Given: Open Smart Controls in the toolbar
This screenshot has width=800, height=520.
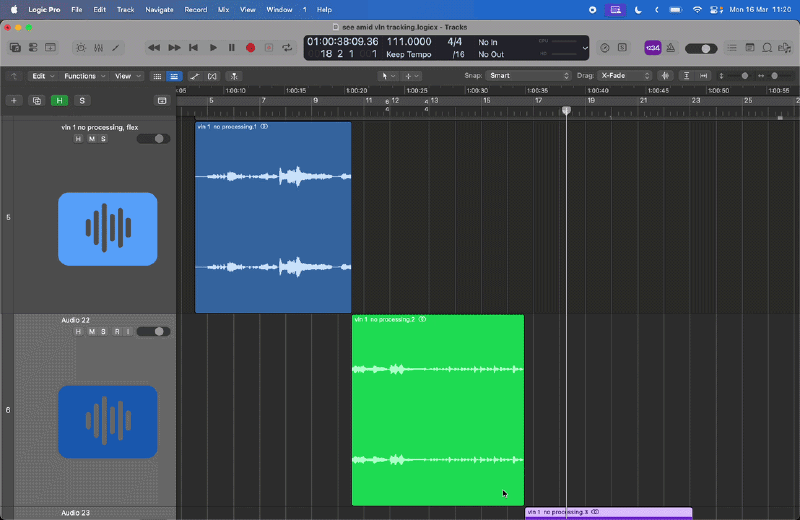Looking at the screenshot, I should [x=81, y=47].
